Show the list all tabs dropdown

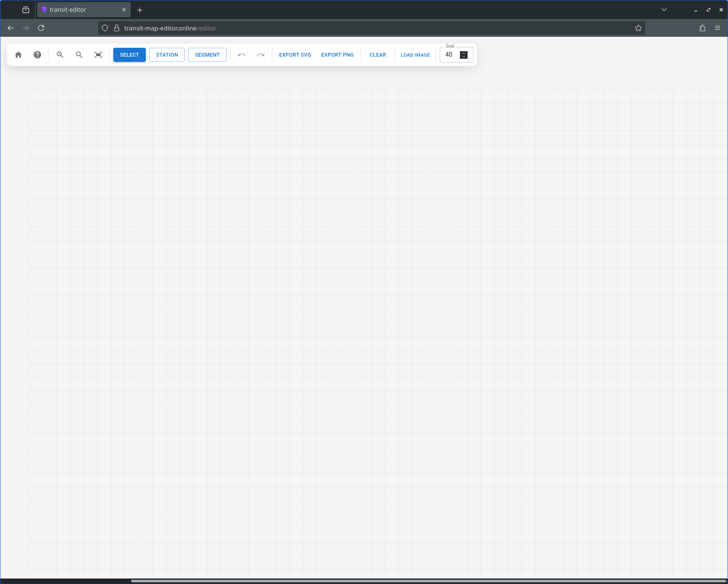(x=664, y=10)
